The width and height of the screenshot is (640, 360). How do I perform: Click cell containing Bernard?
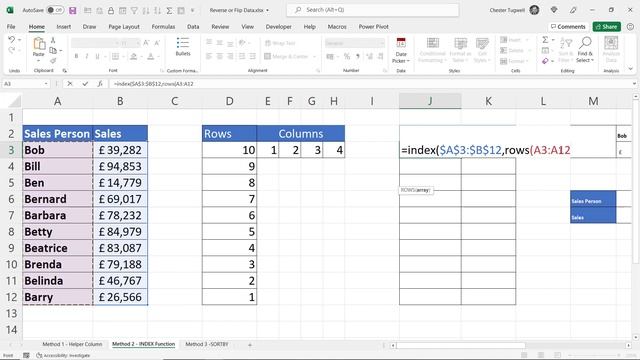(x=58, y=199)
